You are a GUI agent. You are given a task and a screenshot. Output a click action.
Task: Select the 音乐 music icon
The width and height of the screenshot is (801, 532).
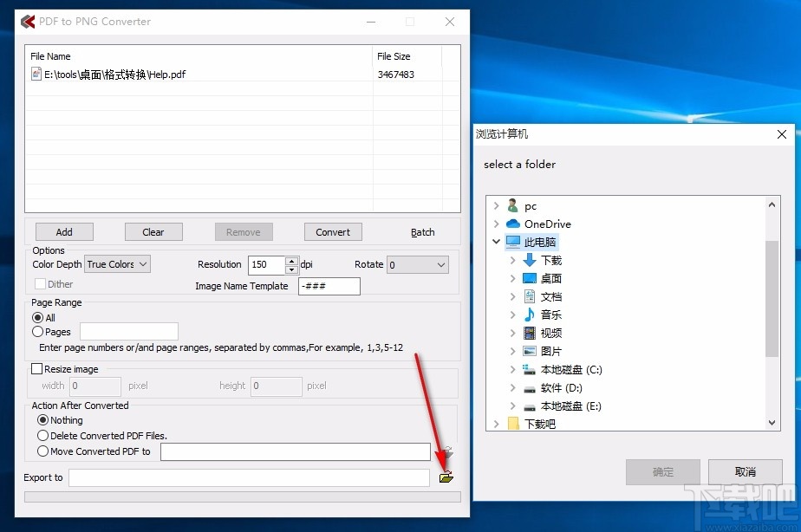point(530,315)
